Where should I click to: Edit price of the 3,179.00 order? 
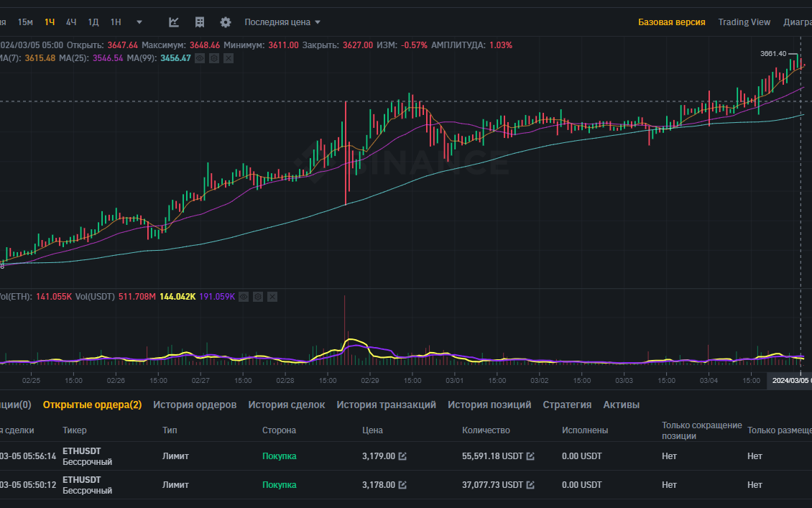402,456
